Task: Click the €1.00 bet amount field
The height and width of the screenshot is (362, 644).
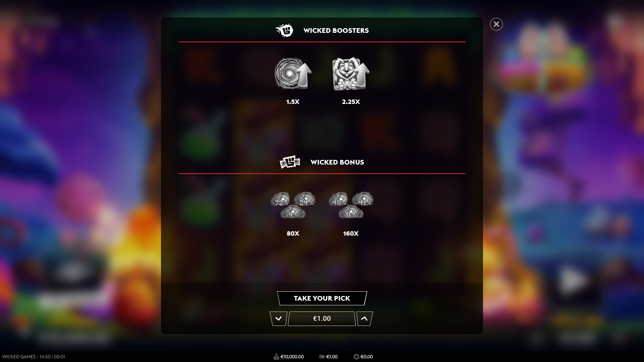Action: pyautogui.click(x=322, y=319)
